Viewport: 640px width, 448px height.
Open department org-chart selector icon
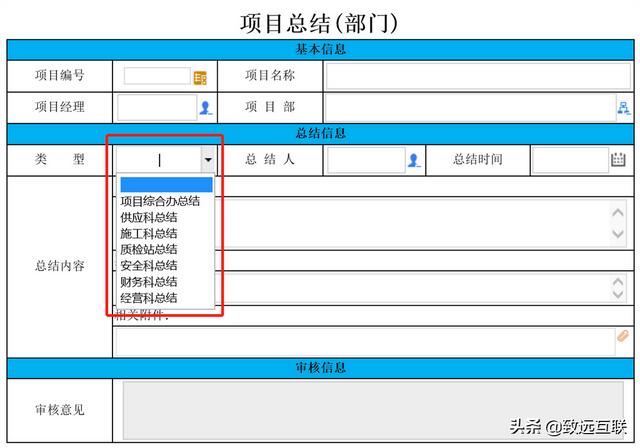pos(624,108)
